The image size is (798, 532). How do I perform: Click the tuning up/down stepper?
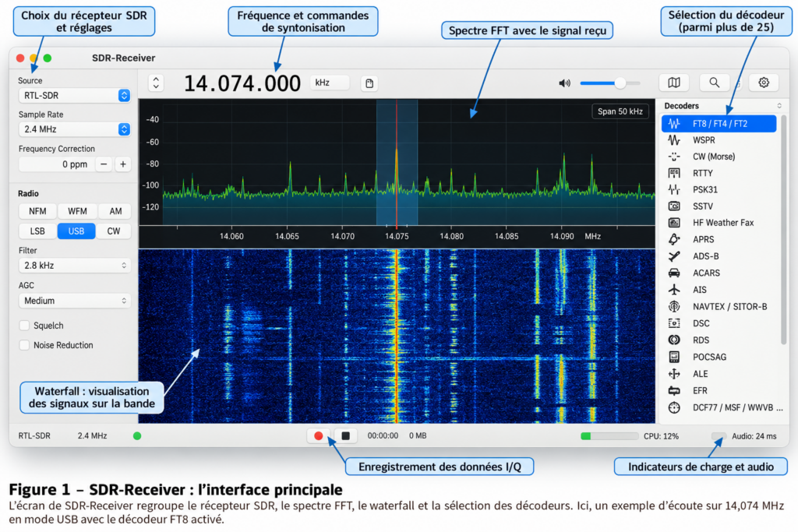156,83
